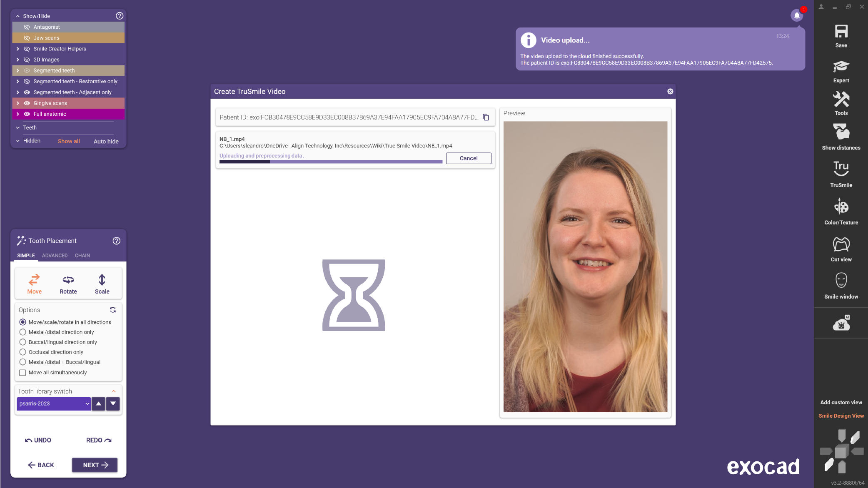Reset Options with refresh icon
The image size is (868, 488).
(x=113, y=310)
